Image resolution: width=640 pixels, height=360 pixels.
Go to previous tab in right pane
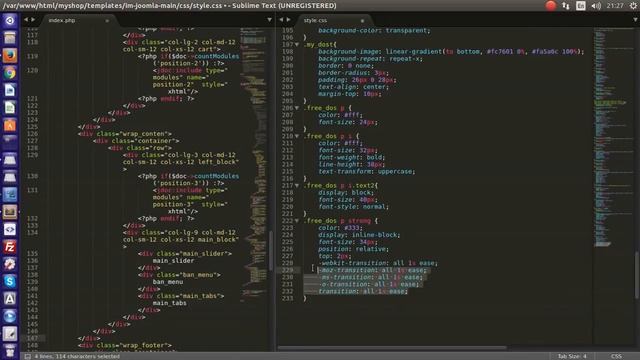[281, 20]
